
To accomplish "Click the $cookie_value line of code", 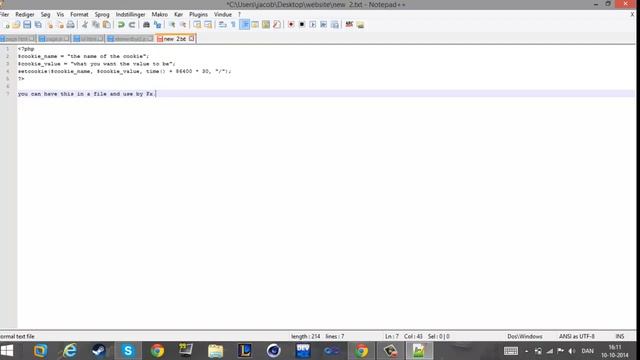I will (x=96, y=64).
